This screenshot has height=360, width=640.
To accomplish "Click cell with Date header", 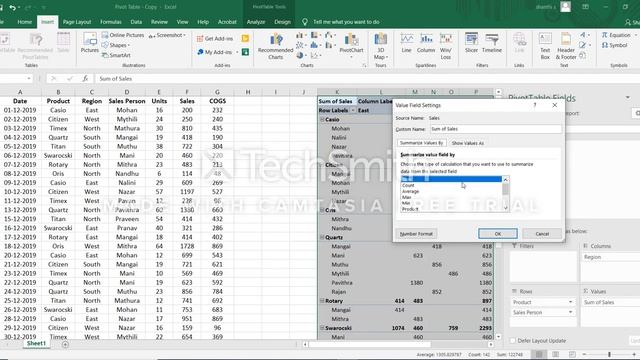I will [20, 101].
